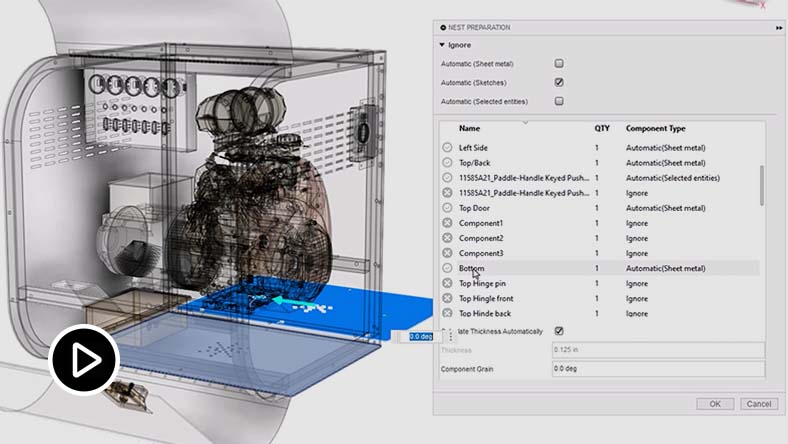The image size is (788, 444).
Task: Collapse the Ignore section
Action: [443, 45]
